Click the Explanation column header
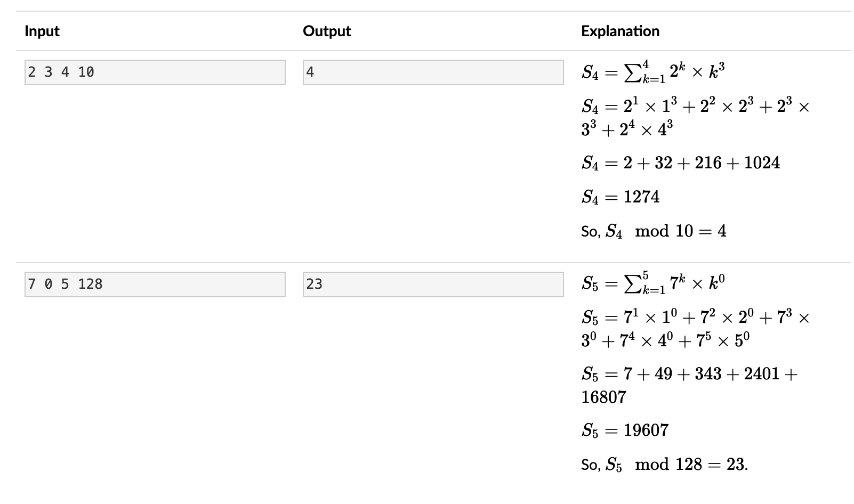The height and width of the screenshot is (504, 854). (620, 31)
